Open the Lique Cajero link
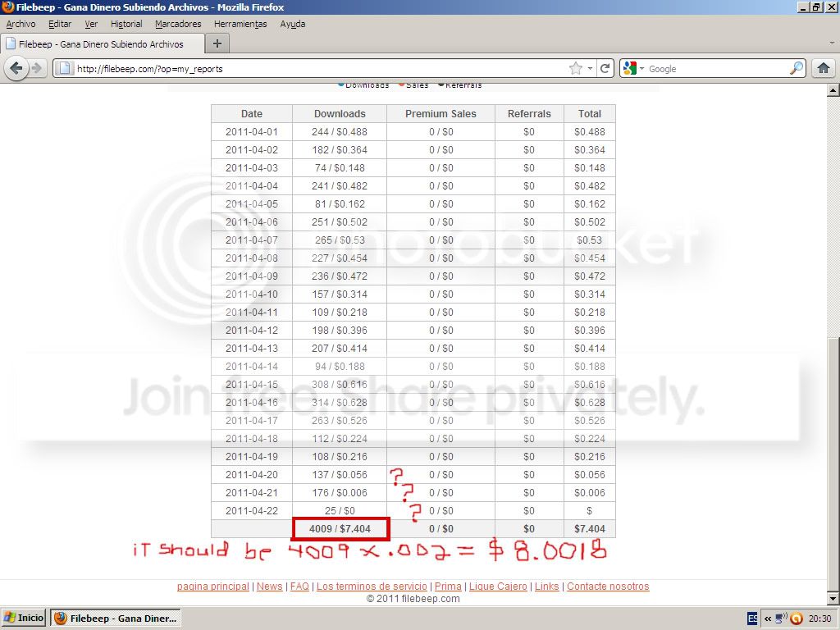Screen dimensions: 840x630 pyautogui.click(x=498, y=586)
